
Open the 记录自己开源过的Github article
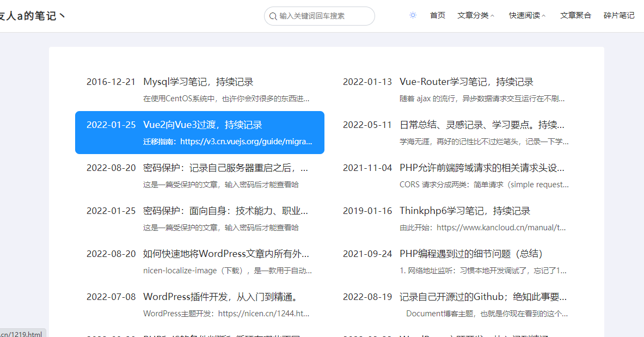[x=483, y=297]
